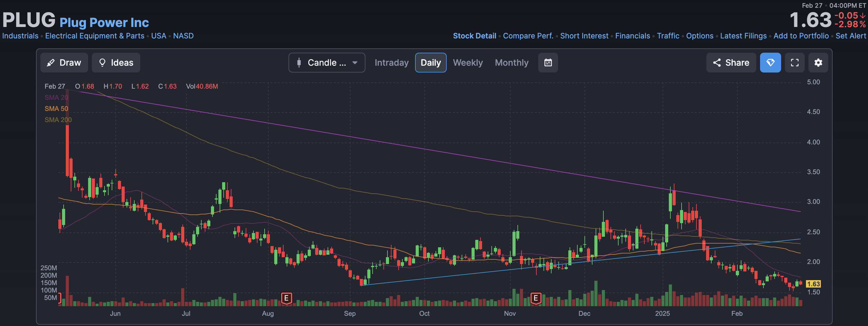Toggle the SMA 50 indicator label

pyautogui.click(x=56, y=109)
